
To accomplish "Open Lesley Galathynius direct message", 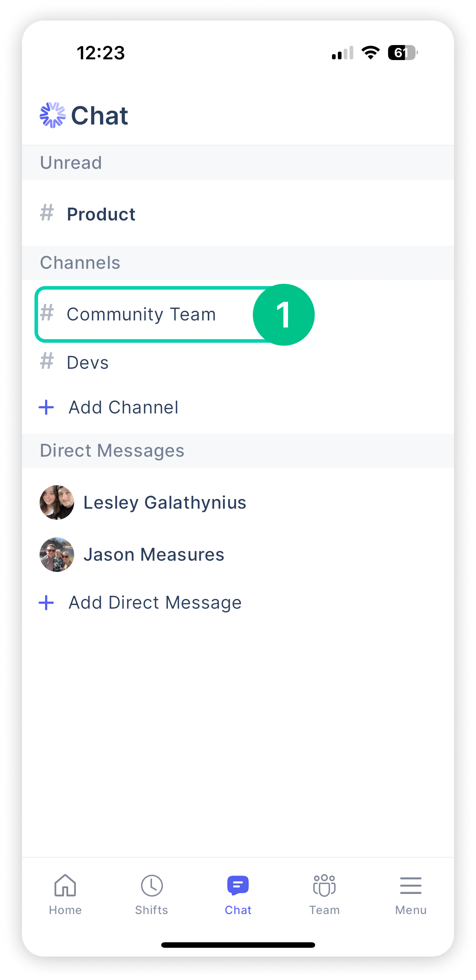I will (x=238, y=502).
